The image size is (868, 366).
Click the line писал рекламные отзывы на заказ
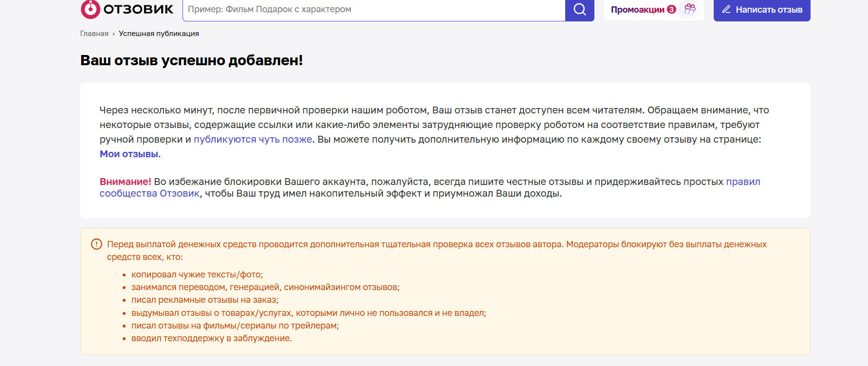[205, 300]
